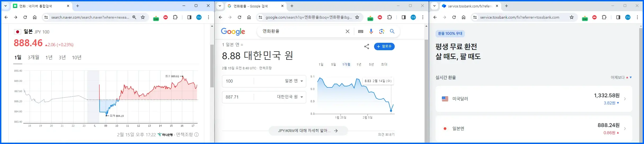The height and width of the screenshot is (144, 644).
Task: Click Naver page vertical scrollbar thumb
Action: click(x=212, y=66)
